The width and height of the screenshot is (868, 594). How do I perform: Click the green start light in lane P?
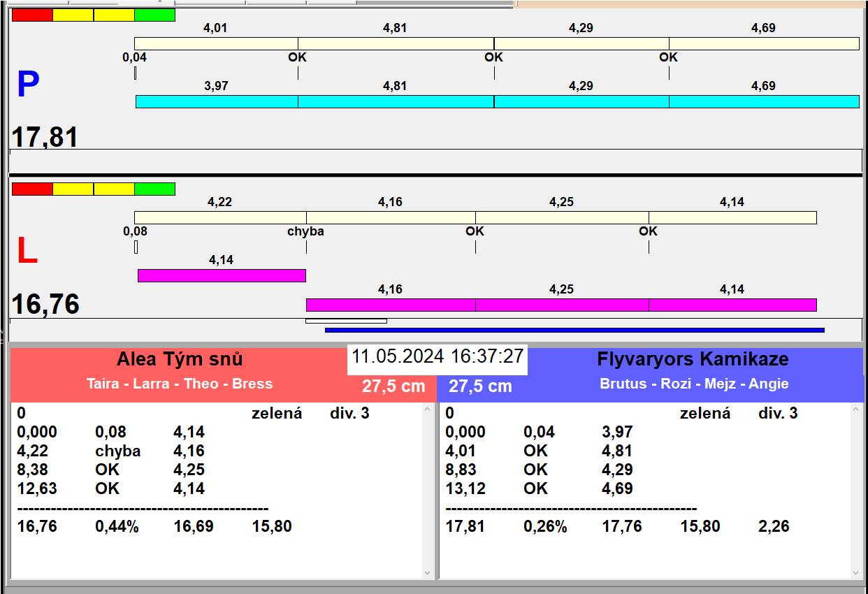[154, 15]
